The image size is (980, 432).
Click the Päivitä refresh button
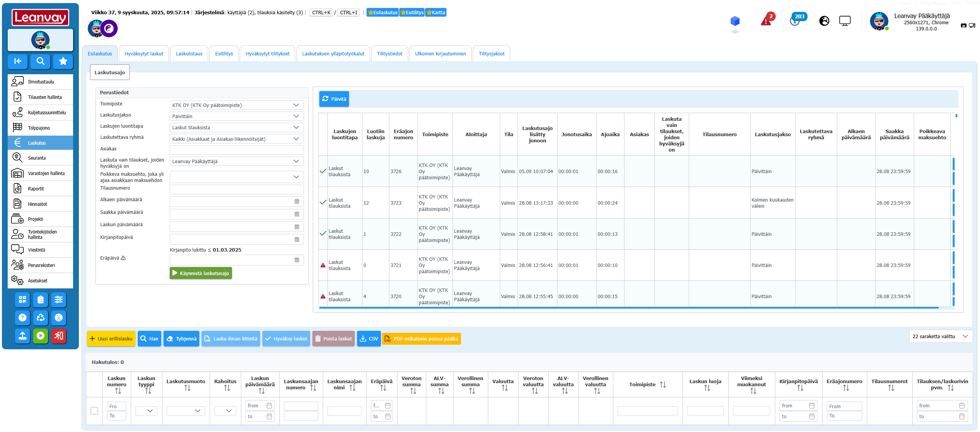[334, 99]
